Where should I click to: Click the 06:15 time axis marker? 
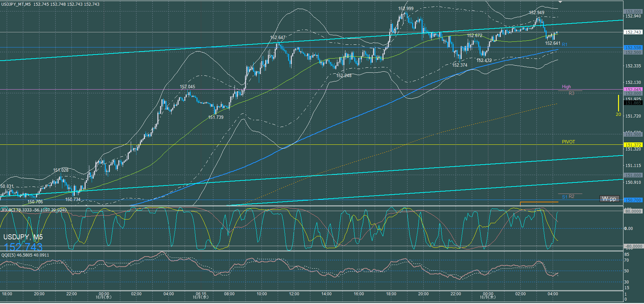[201, 294]
